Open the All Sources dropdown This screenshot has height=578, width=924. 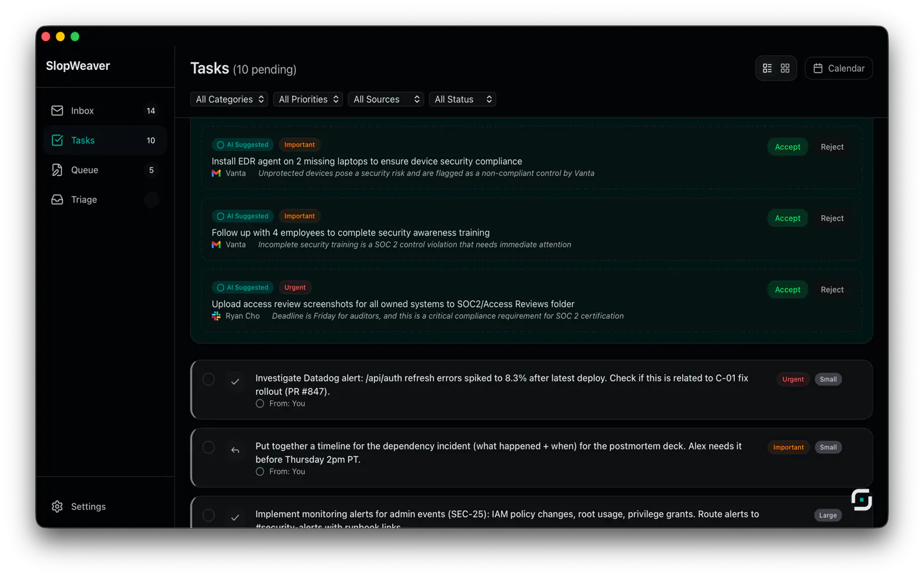click(386, 99)
